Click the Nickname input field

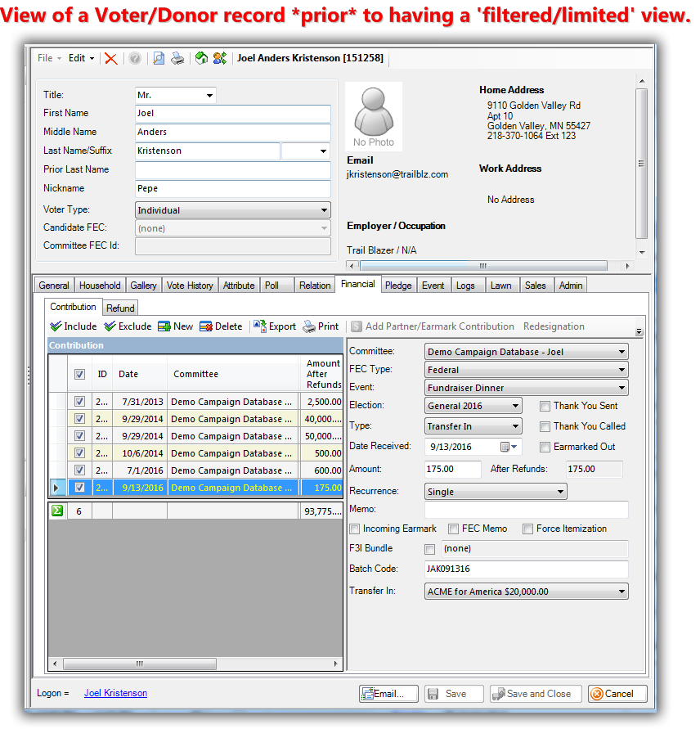tap(233, 189)
